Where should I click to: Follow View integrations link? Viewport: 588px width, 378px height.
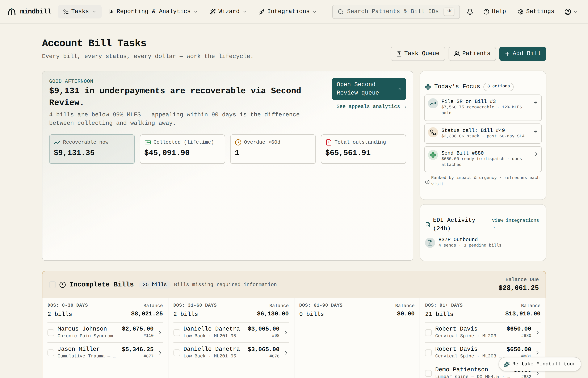tap(515, 224)
